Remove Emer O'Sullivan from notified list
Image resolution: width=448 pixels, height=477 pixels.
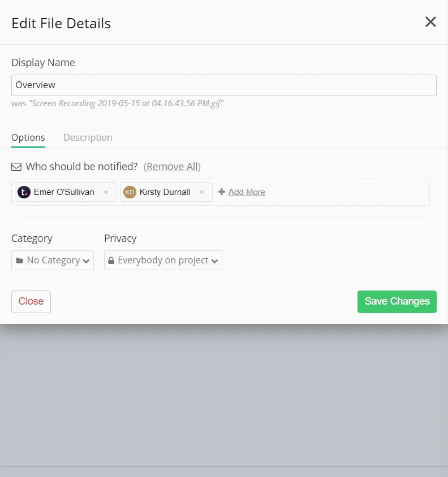coord(106,192)
